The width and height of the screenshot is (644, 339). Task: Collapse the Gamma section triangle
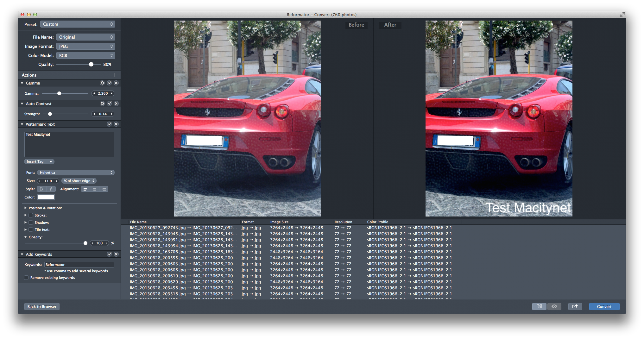point(22,83)
